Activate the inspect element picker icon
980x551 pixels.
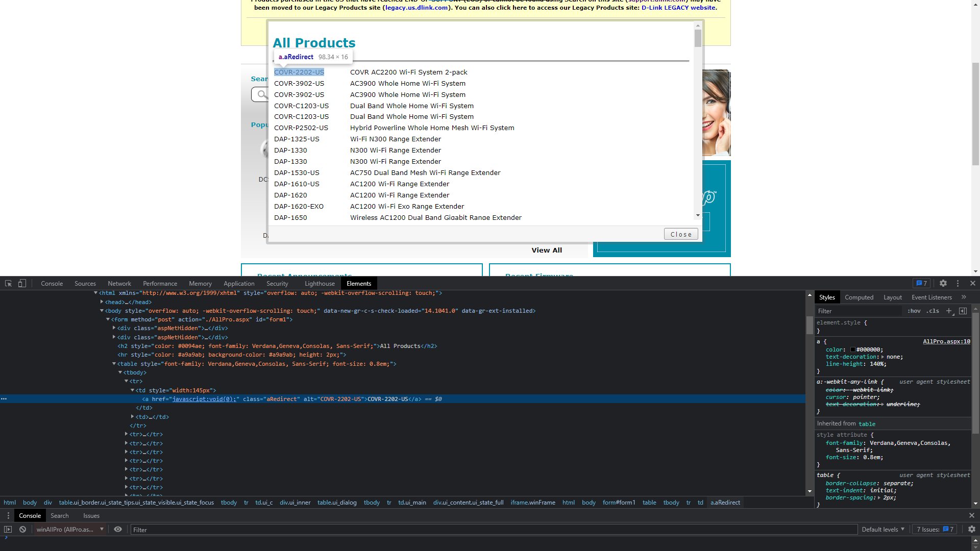click(8, 284)
